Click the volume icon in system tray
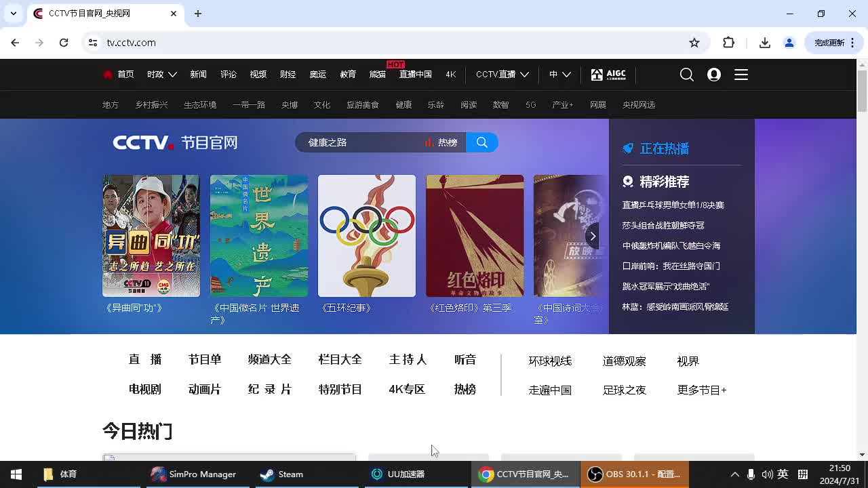This screenshot has width=868, height=488. [767, 474]
